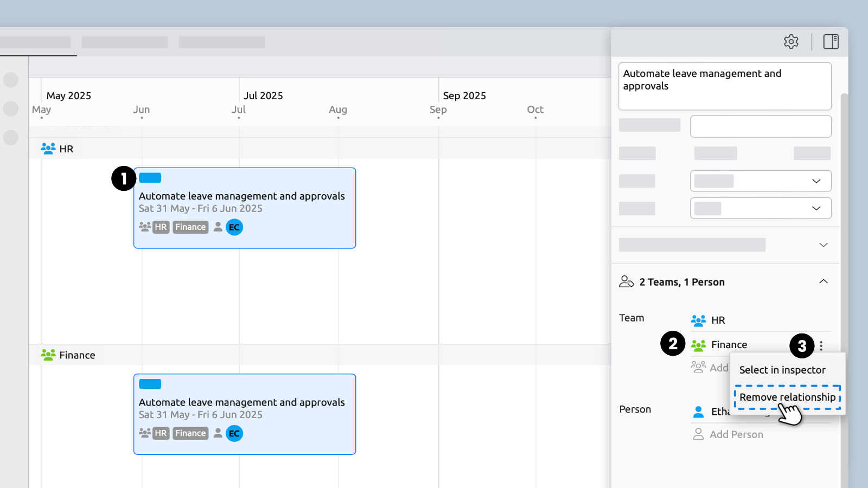Click the blue color tag on HR card
The height and width of the screenshot is (488, 868).
[x=150, y=178]
